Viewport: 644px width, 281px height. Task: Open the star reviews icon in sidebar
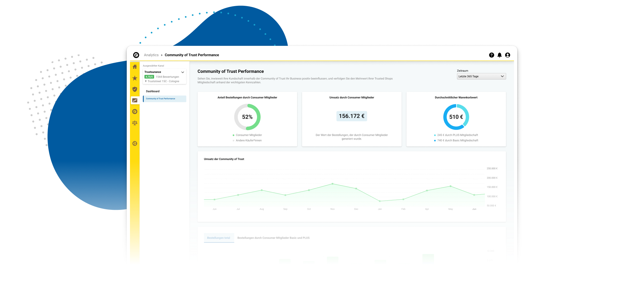[135, 78]
